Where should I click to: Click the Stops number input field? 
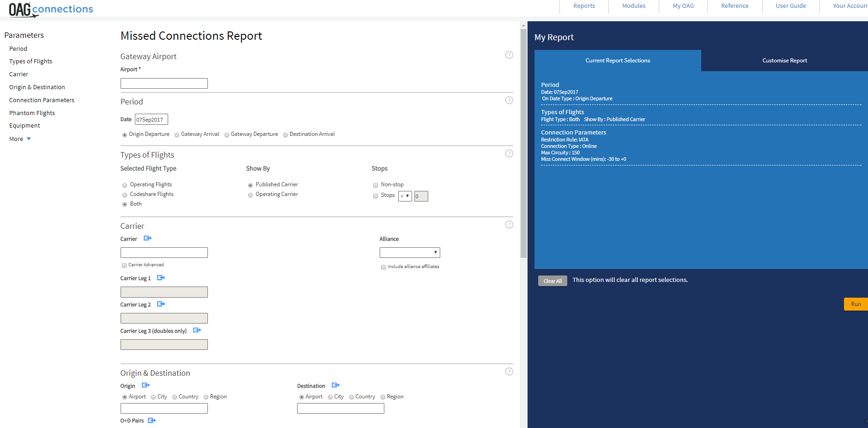click(x=421, y=196)
